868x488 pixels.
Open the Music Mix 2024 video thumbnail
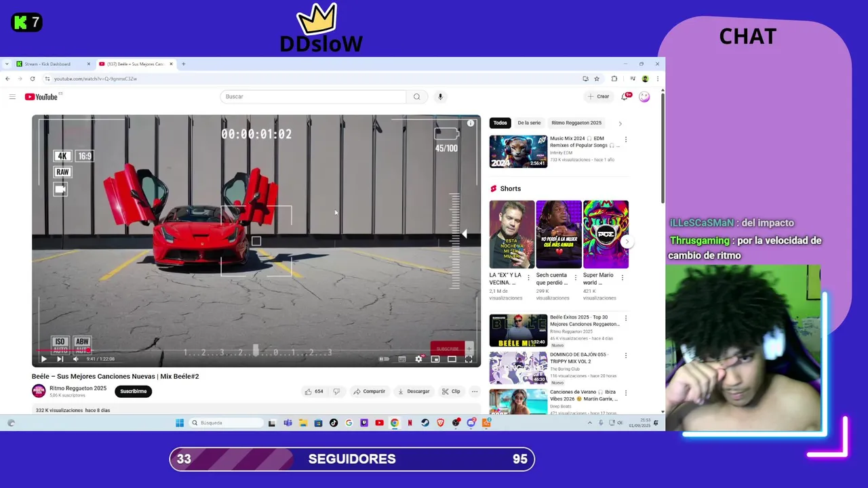[x=518, y=151]
